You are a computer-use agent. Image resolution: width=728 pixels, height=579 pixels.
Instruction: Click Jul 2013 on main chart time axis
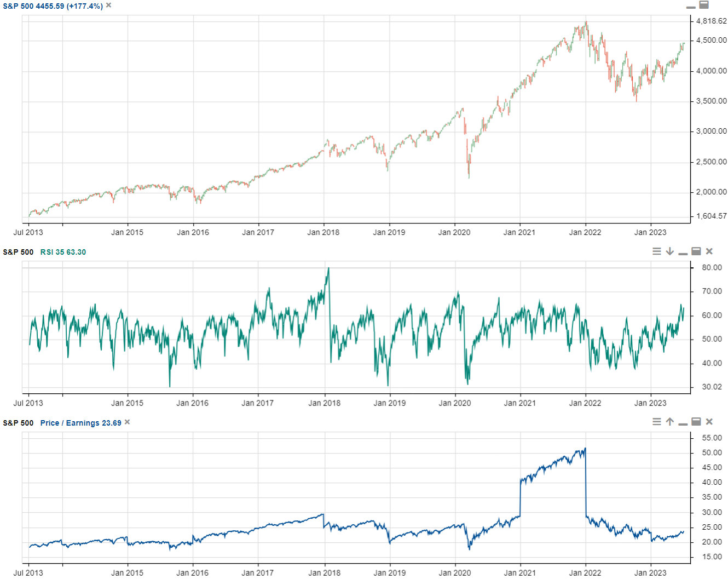pyautogui.click(x=28, y=232)
